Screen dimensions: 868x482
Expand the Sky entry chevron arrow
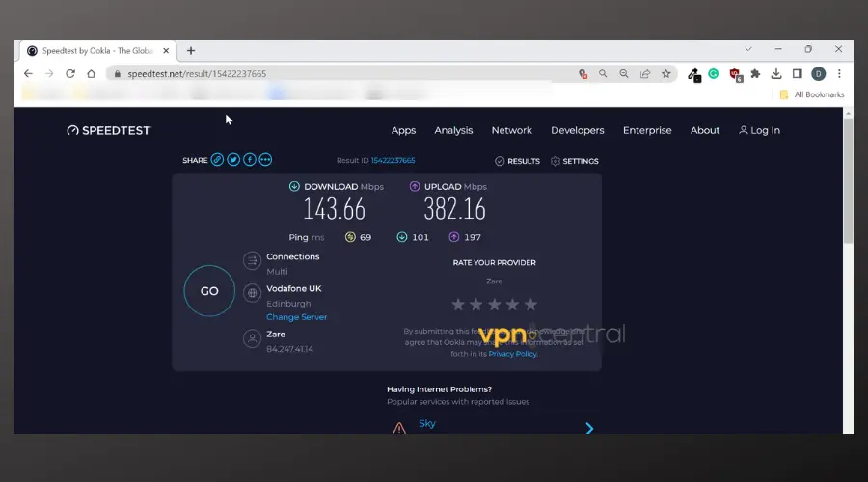pos(589,428)
